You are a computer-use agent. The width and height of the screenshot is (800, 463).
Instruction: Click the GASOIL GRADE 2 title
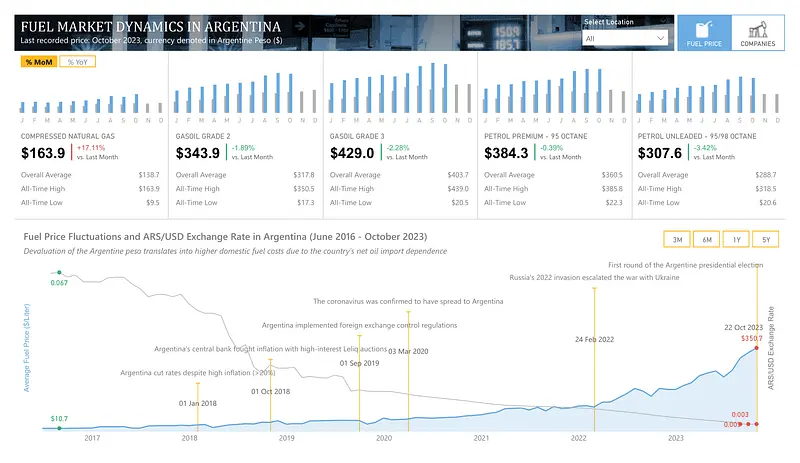[203, 136]
